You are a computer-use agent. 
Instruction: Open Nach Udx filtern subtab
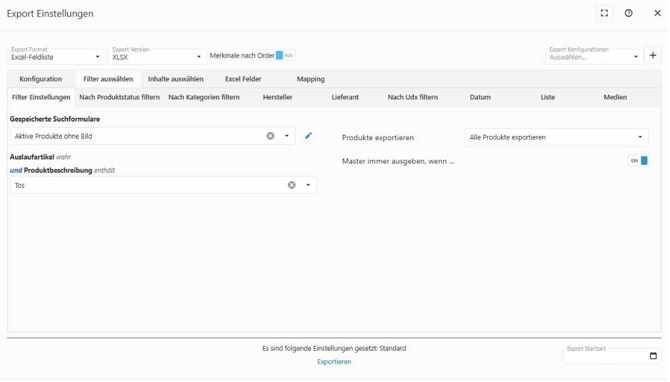click(414, 97)
